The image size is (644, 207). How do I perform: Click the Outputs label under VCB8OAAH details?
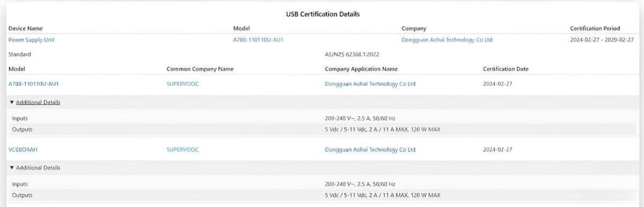22,195
